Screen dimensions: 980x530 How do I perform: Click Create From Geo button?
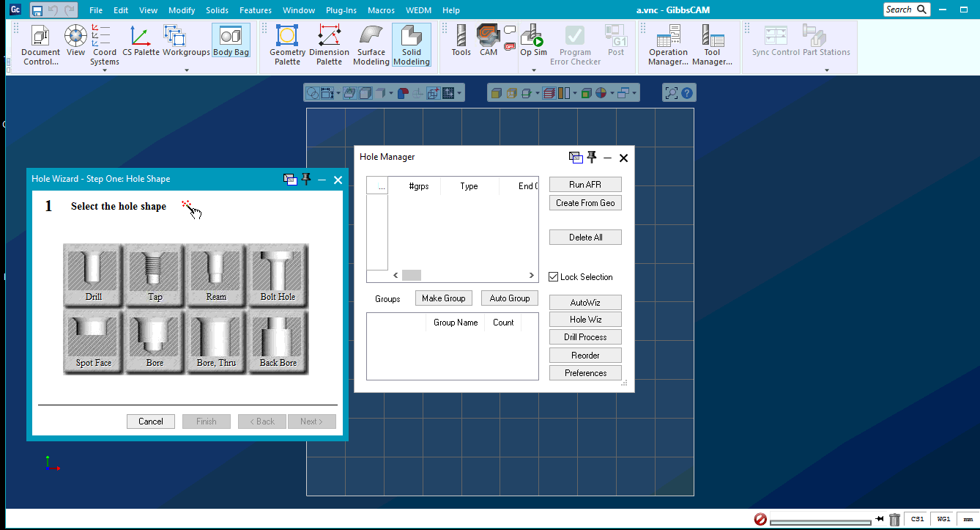(x=585, y=203)
